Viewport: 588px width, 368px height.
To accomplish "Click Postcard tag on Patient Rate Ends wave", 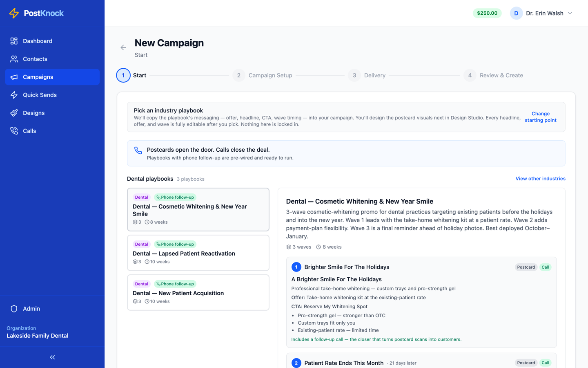I will click(526, 363).
